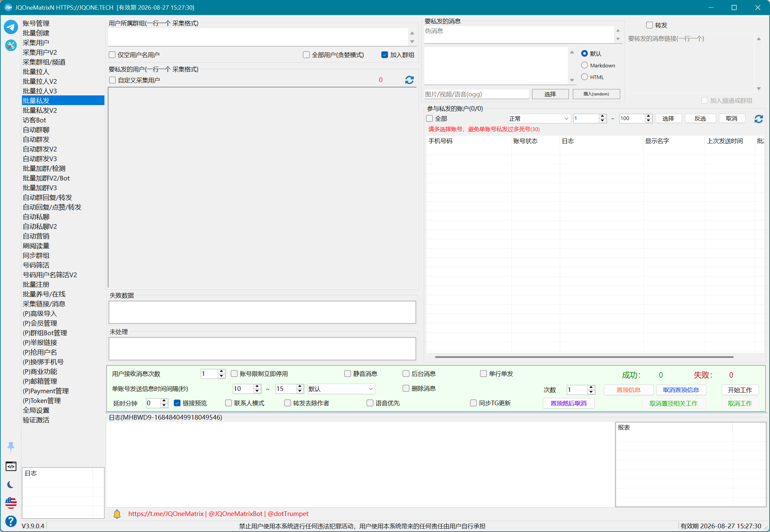Sort by the 手机号码 column header

[x=468, y=141]
